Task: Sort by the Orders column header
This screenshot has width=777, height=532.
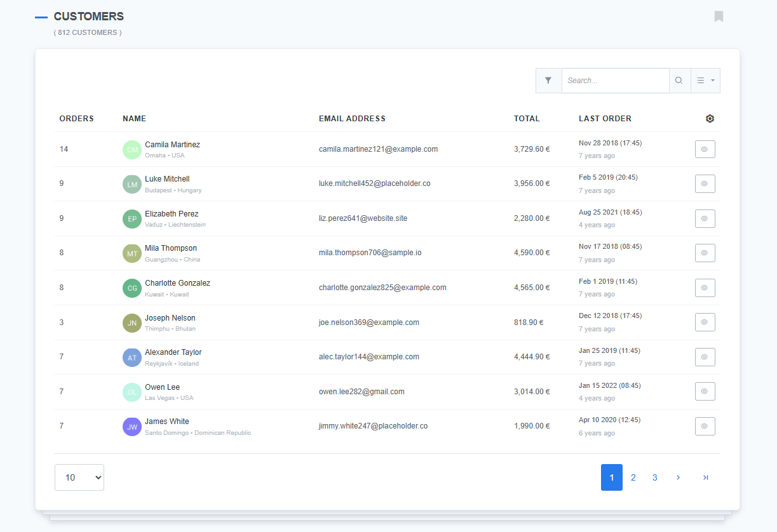Action: tap(76, 119)
